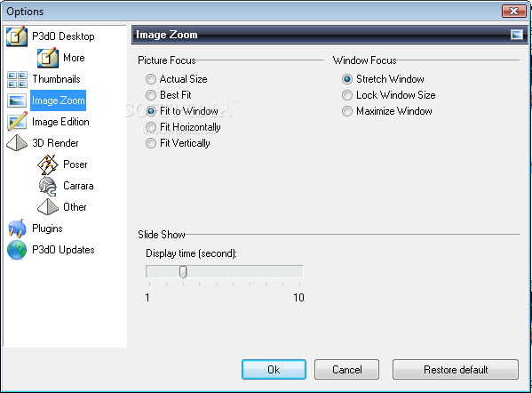Click the Carrara helmet icon
The image size is (532, 393).
click(x=47, y=186)
